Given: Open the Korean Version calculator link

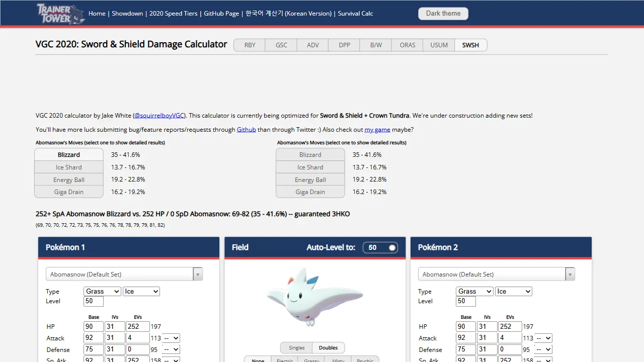Looking at the screenshot, I should [x=289, y=14].
